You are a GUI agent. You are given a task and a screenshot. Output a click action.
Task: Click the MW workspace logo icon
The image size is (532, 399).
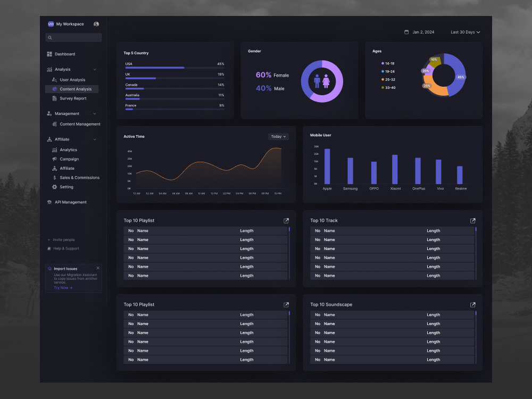51,24
